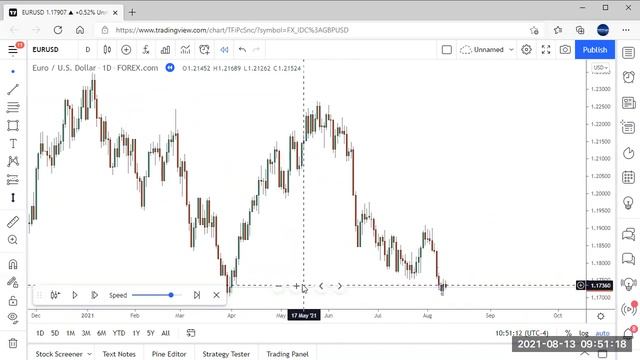Toggle auto scale mode
Viewport: 640px width, 360px height.
(x=602, y=333)
